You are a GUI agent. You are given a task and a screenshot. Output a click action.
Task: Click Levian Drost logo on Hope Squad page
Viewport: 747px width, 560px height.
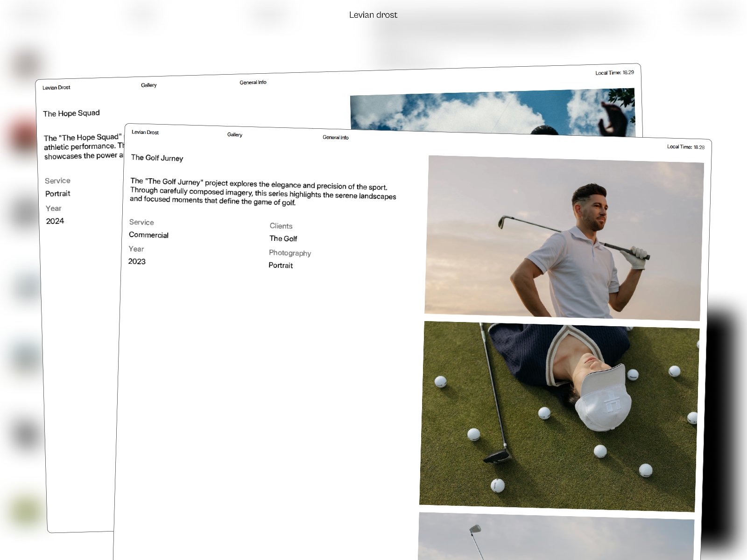pyautogui.click(x=56, y=87)
